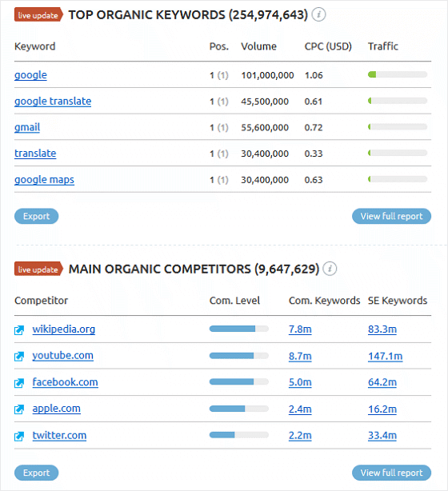Open facebook.com external link icon
This screenshot has height=491, width=448.
(19, 383)
